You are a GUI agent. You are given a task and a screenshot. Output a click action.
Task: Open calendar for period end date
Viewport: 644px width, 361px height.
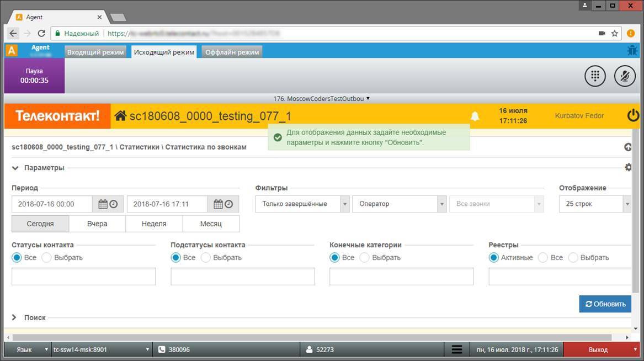[218, 204]
